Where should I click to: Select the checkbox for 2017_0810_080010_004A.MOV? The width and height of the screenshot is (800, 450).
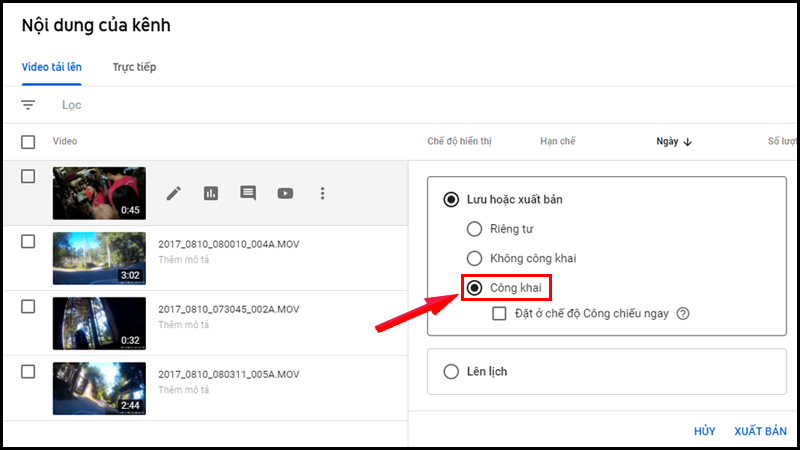click(28, 241)
